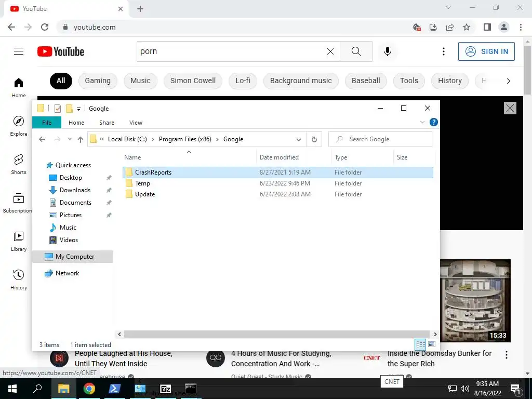The width and height of the screenshot is (532, 399).
Task: Open the View ribbon tab
Action: tap(136, 123)
